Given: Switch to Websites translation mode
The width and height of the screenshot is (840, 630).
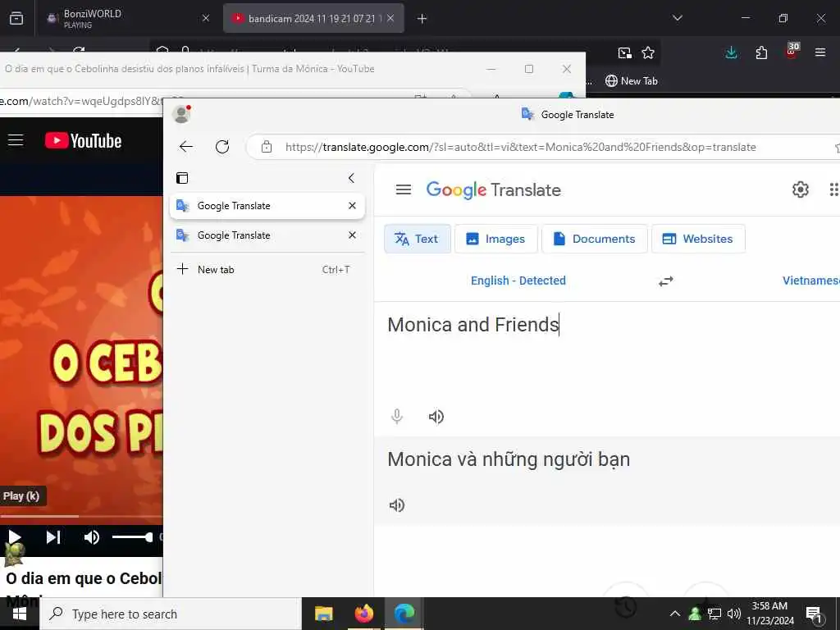Looking at the screenshot, I should coord(698,239).
